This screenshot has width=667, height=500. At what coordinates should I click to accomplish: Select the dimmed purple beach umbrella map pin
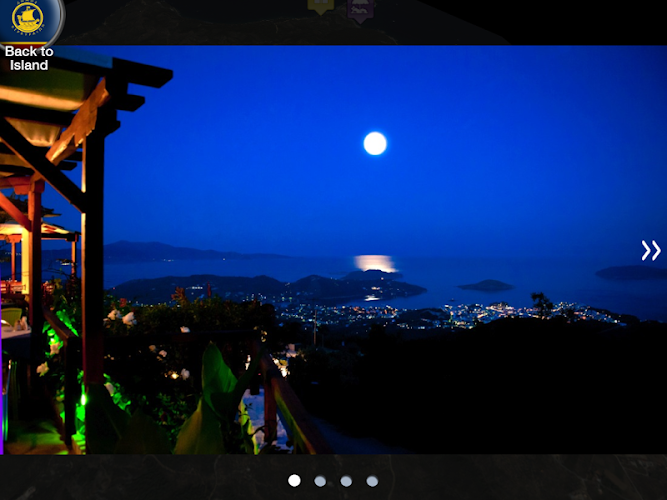coord(361,10)
